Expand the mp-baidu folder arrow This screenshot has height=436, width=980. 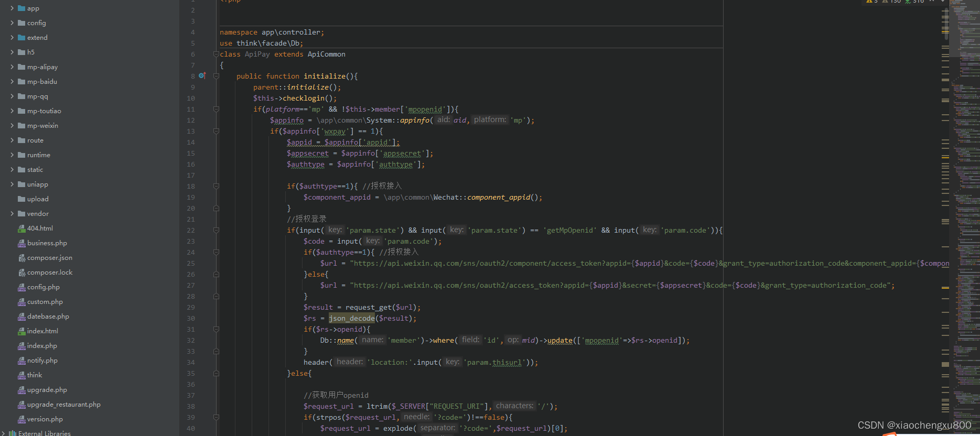(12, 82)
